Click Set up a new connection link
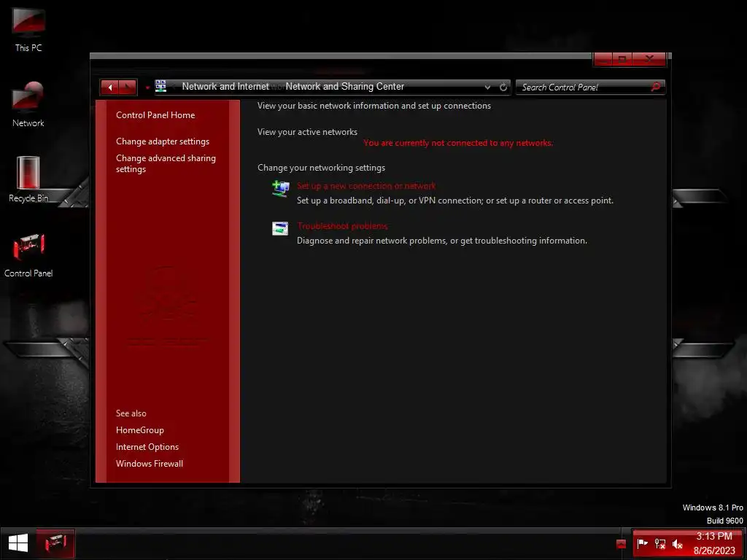This screenshot has width=747, height=560. 366,186
